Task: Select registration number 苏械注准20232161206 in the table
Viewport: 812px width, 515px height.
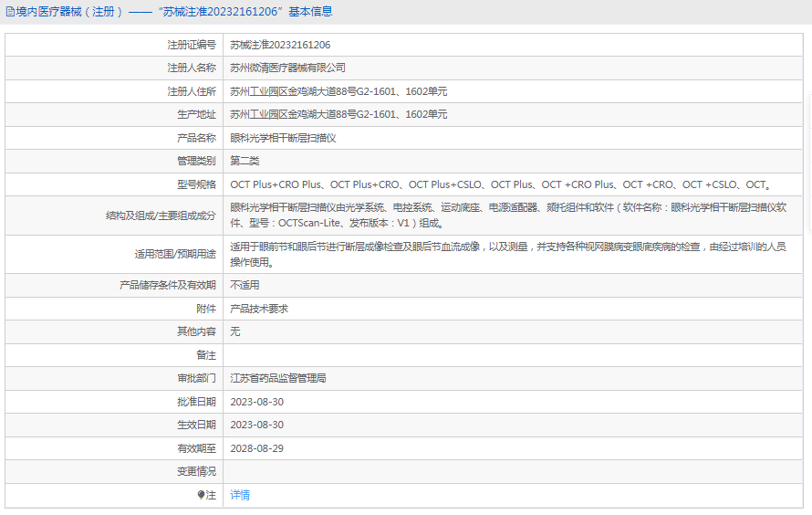Action: (x=280, y=45)
